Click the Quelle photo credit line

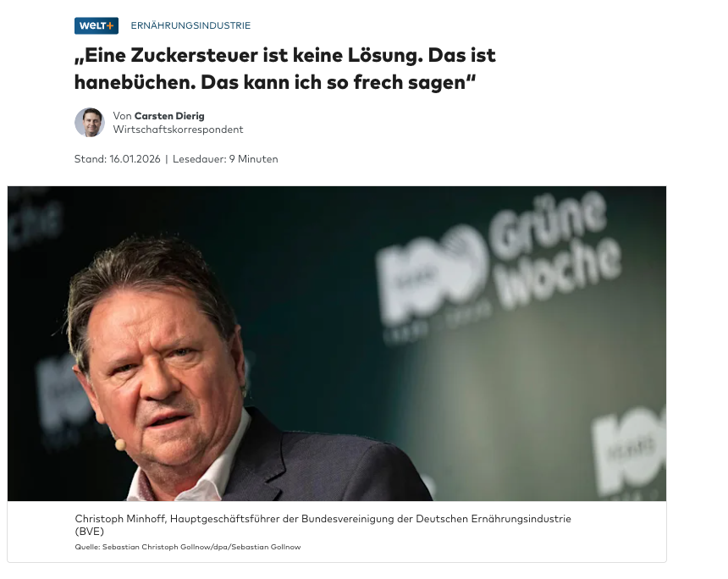coord(188,547)
